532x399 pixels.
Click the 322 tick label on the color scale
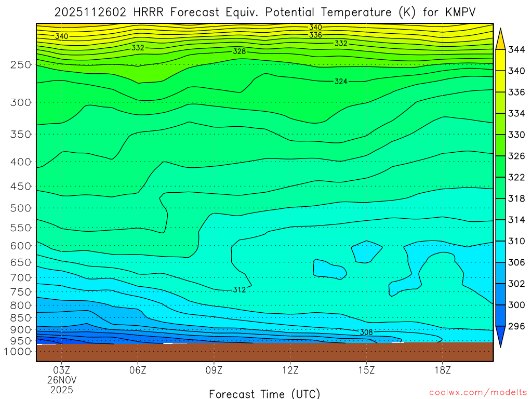[516, 177]
